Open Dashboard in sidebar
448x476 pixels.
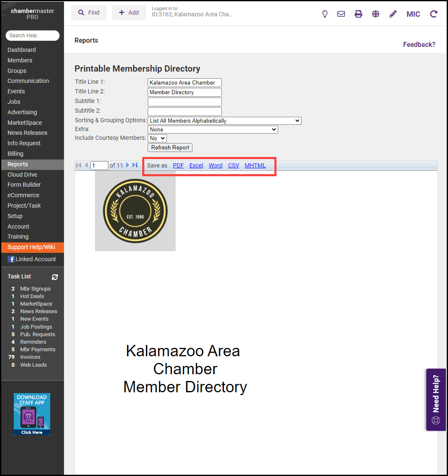[x=21, y=50]
